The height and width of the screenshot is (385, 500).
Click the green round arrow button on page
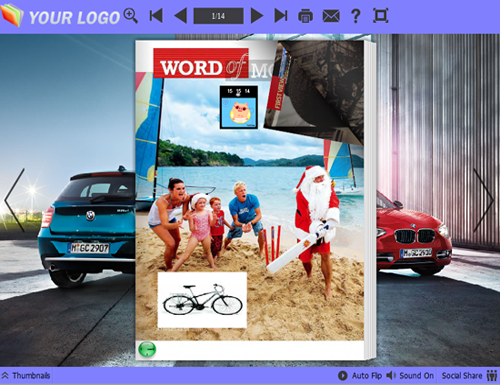click(147, 349)
